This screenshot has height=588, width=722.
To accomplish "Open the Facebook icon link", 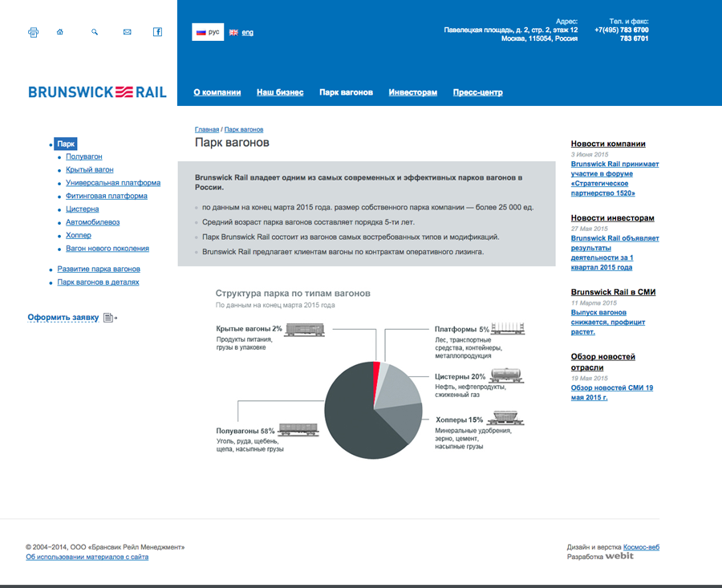I will [x=157, y=32].
